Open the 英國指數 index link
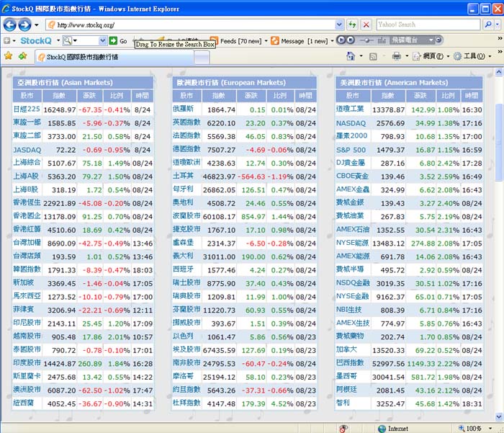Image resolution: width=504 pixels, height=433 pixels. pyautogui.click(x=186, y=122)
